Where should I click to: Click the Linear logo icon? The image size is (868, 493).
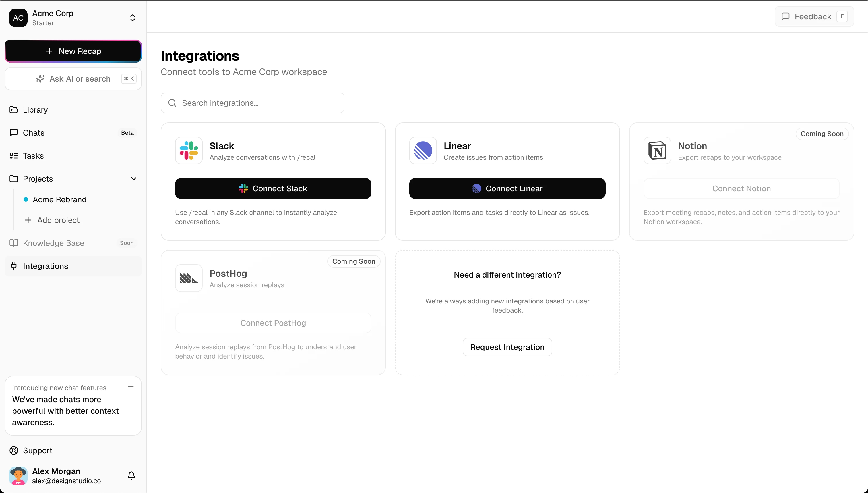[x=423, y=151]
